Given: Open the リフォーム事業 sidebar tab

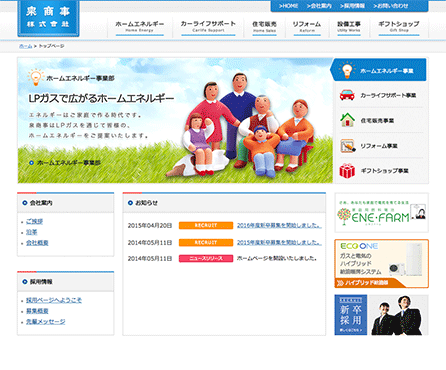Looking at the screenshot, I should pos(381,146).
